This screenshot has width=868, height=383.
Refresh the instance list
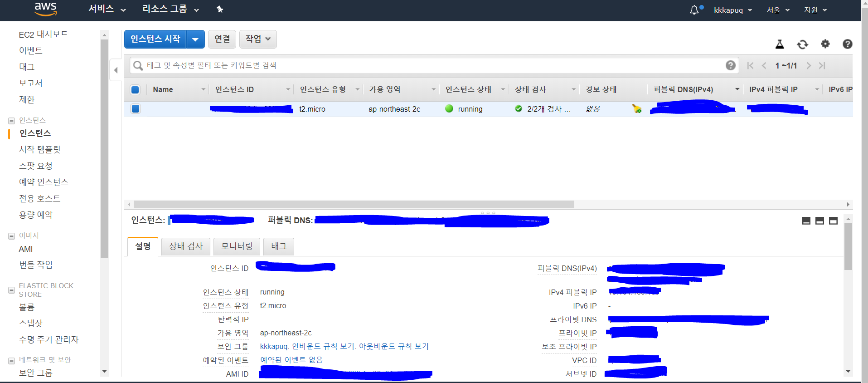[x=802, y=44]
